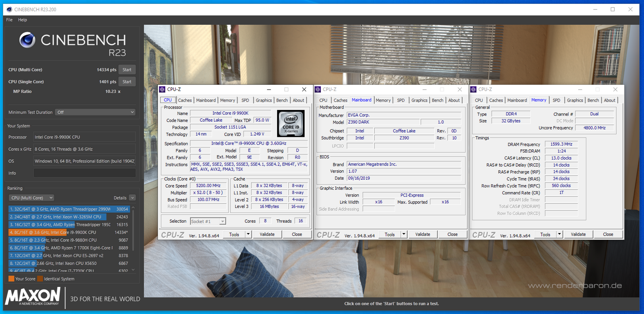
Task: Switch to Bench tab in the CPU-Z Memory window
Action: (593, 100)
